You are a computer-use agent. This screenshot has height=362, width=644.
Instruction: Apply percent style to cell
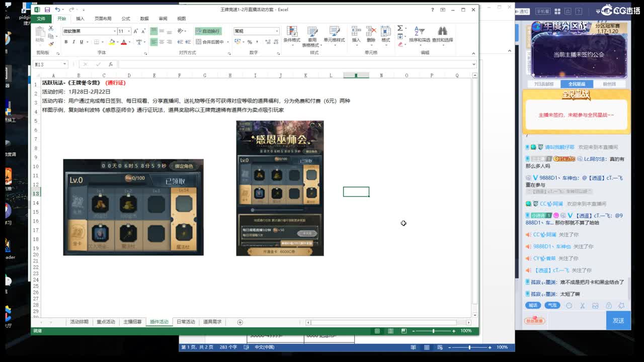click(x=250, y=42)
